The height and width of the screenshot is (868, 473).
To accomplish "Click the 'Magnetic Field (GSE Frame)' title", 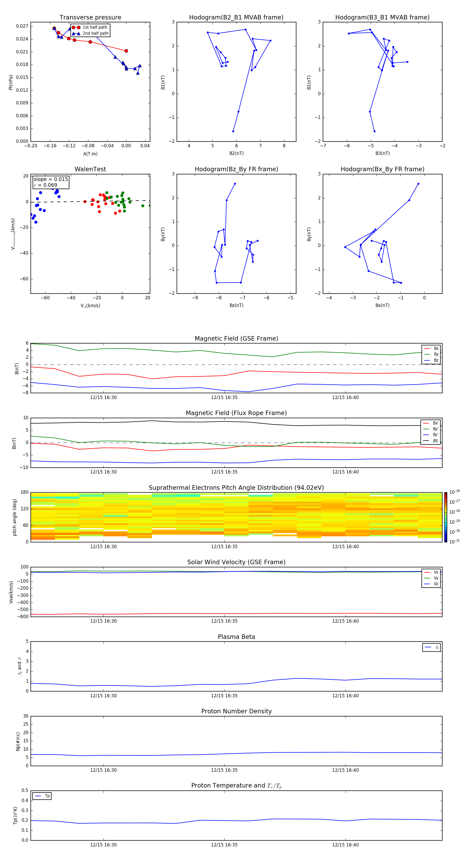I will tap(236, 339).
